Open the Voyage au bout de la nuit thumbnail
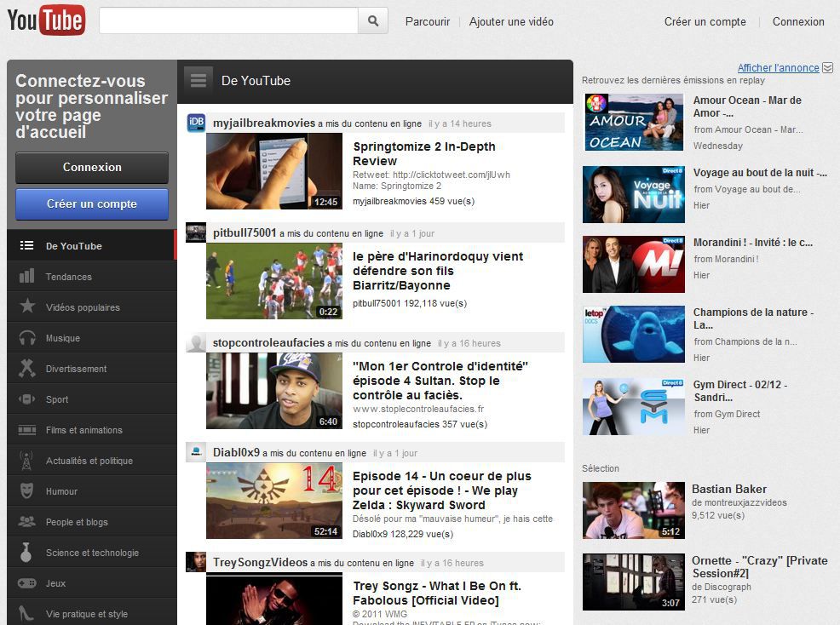 tap(634, 194)
